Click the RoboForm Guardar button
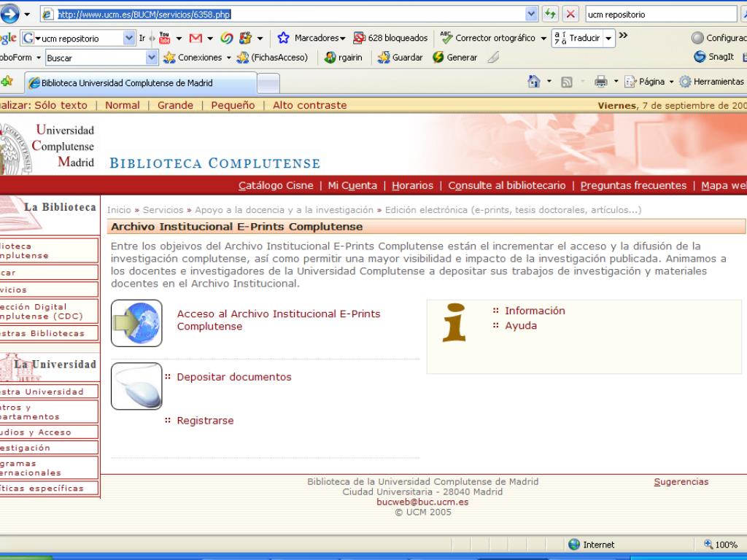 tap(400, 58)
